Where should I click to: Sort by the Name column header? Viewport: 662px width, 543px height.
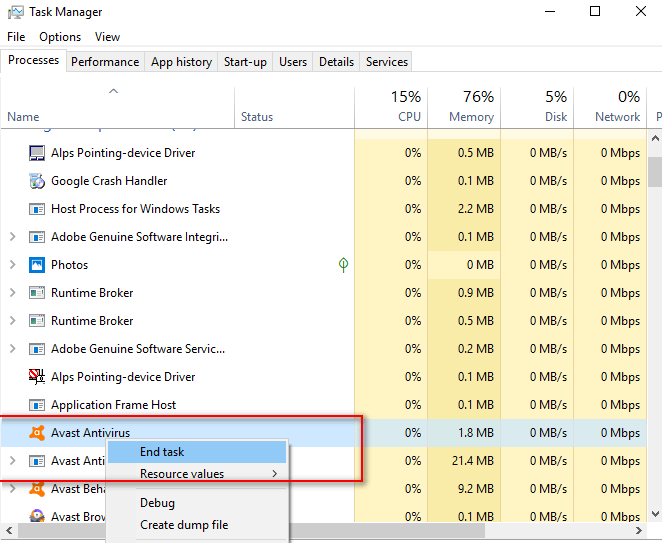(117, 107)
